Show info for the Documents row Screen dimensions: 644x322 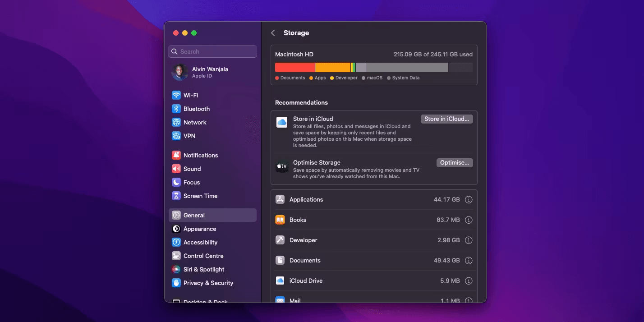(x=469, y=260)
